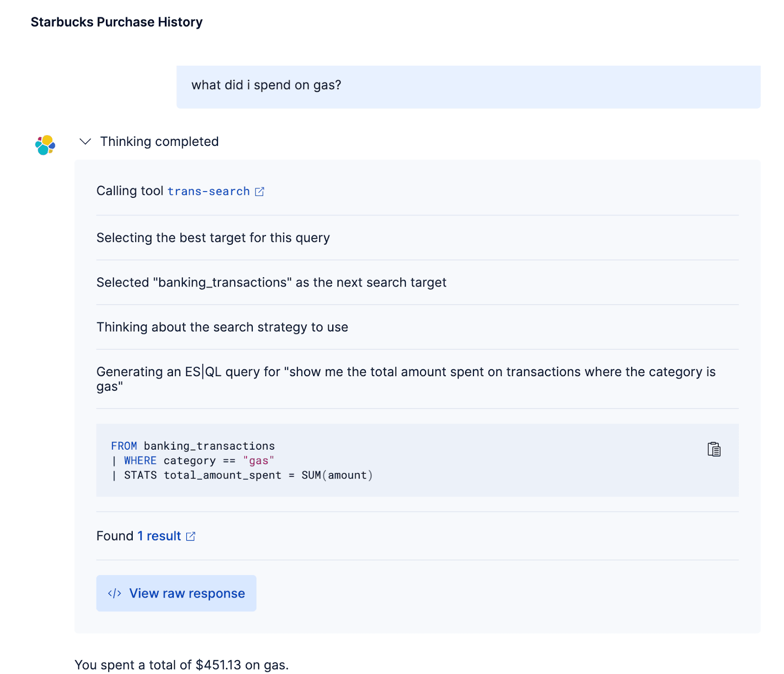Toggle the thinking steps disclosure chevron
This screenshot has height=674, width=784.
[85, 142]
